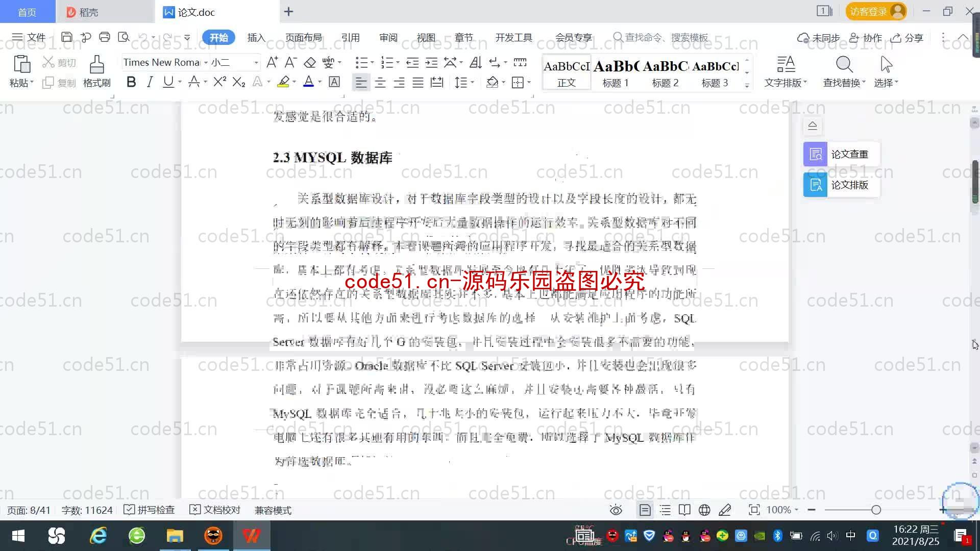Apply the 标题 1 style

point(616,73)
